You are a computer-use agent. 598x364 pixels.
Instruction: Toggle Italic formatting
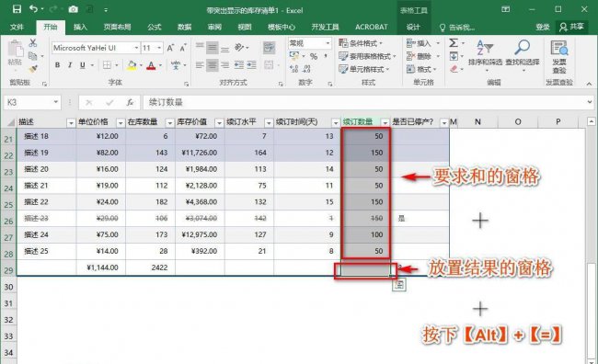tap(70, 65)
